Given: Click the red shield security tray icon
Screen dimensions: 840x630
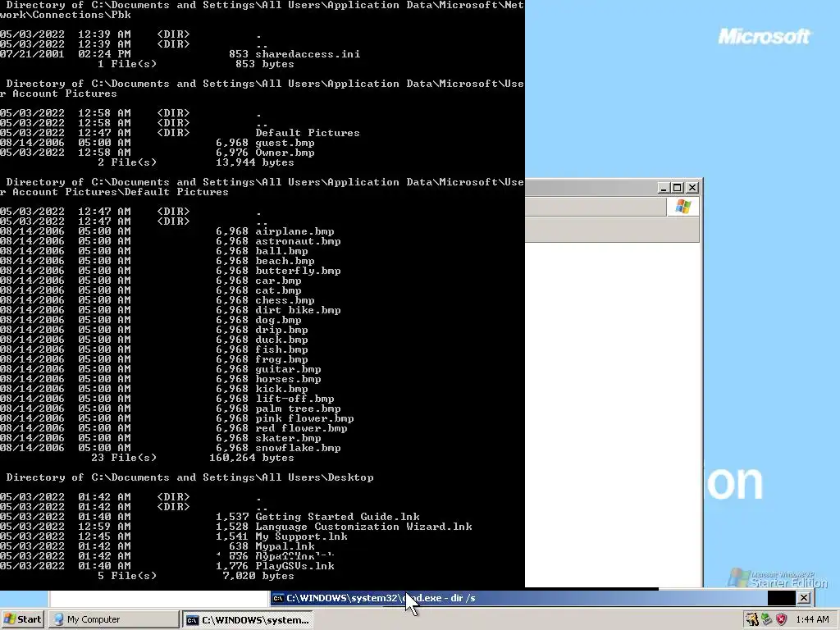Looking at the screenshot, I should click(782, 619).
